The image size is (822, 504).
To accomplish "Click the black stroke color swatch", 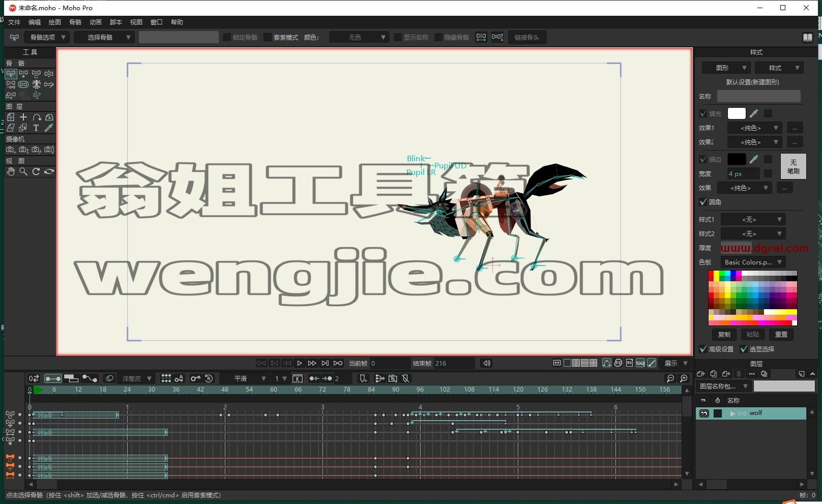I will [x=737, y=159].
